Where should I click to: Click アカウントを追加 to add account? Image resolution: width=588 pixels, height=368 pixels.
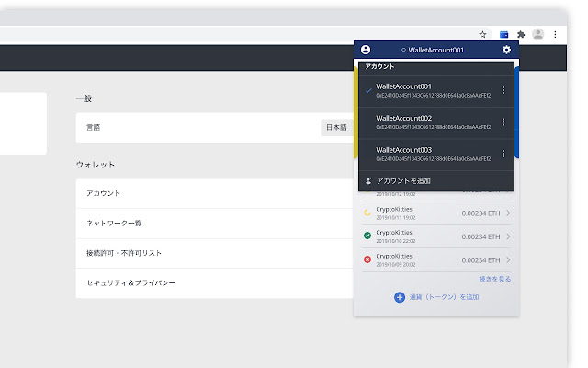[403, 181]
